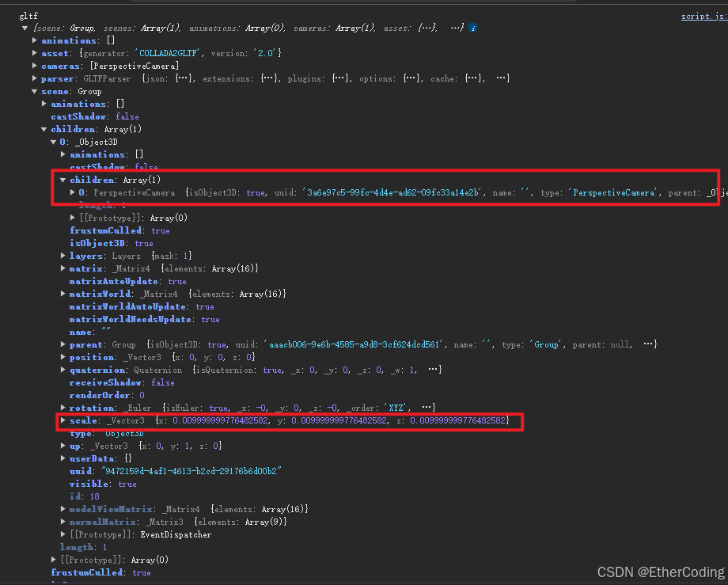Expand [[Prototype]]: EventDispatcher row
This screenshot has height=585, width=728.
(63, 534)
